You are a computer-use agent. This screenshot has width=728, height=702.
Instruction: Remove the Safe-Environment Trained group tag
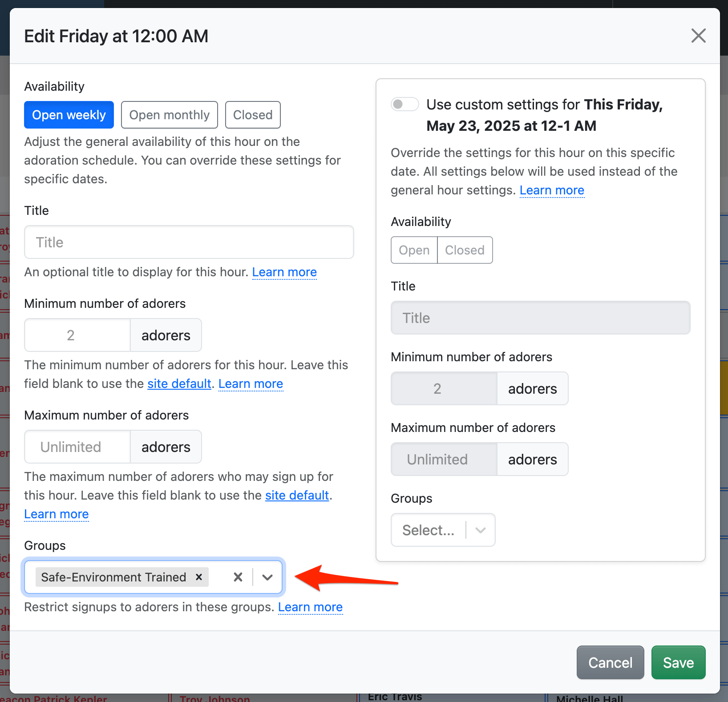(199, 577)
